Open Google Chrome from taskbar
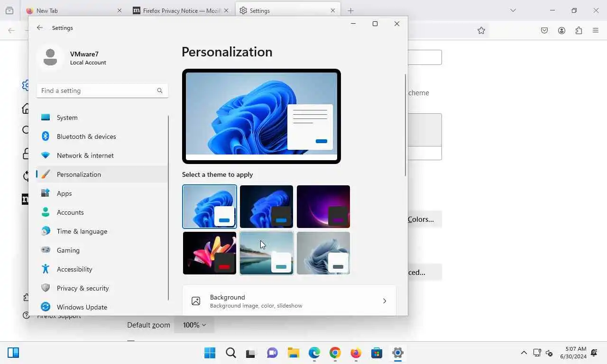Screen dimensions: 607x364 [335, 353]
